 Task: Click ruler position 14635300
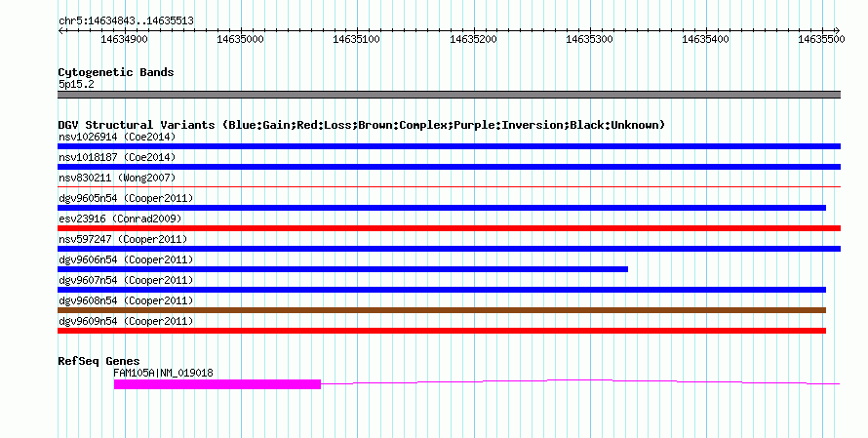(589, 39)
